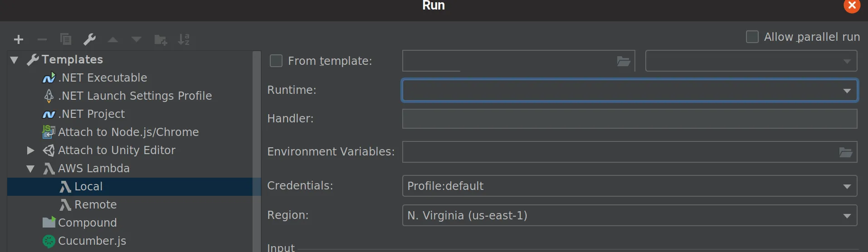
Task: Click the folder icon in Environment Variables field
Action: pos(845,152)
